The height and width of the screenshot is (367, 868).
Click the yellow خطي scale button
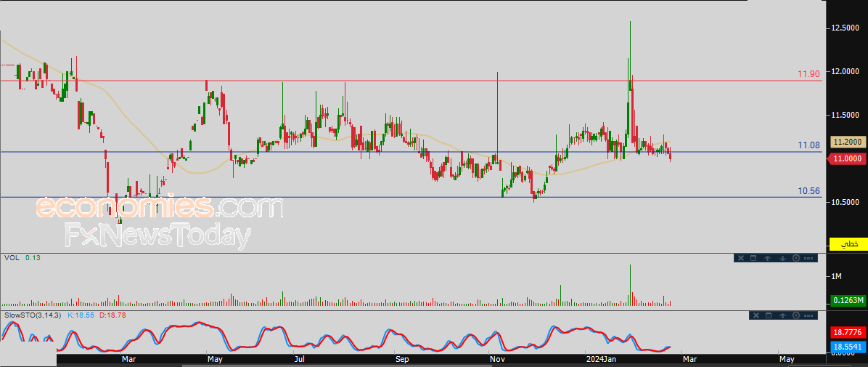pos(847,244)
